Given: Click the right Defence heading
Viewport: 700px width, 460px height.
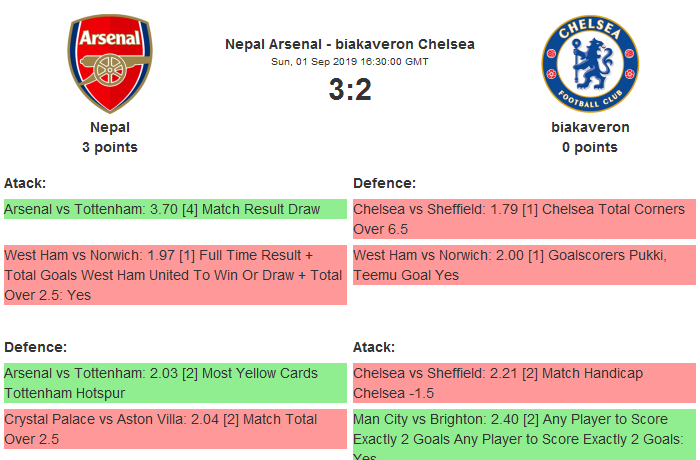Looking at the screenshot, I should [384, 183].
